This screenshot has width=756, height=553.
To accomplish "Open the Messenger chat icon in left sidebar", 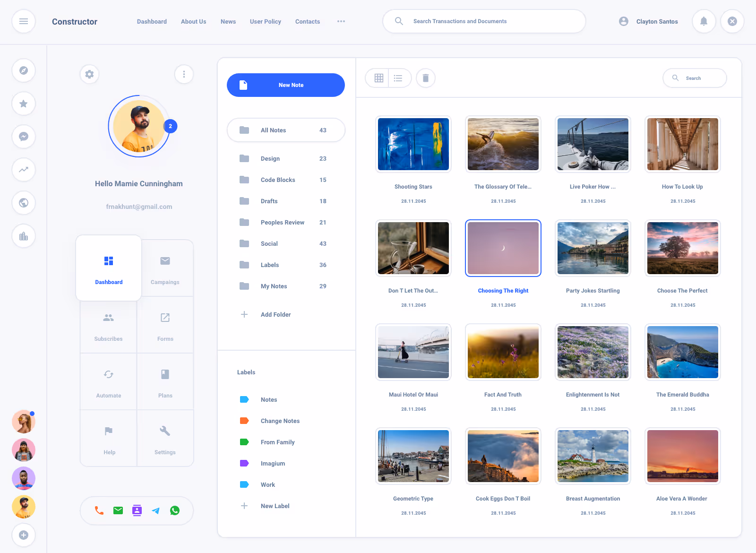I will 24,137.
